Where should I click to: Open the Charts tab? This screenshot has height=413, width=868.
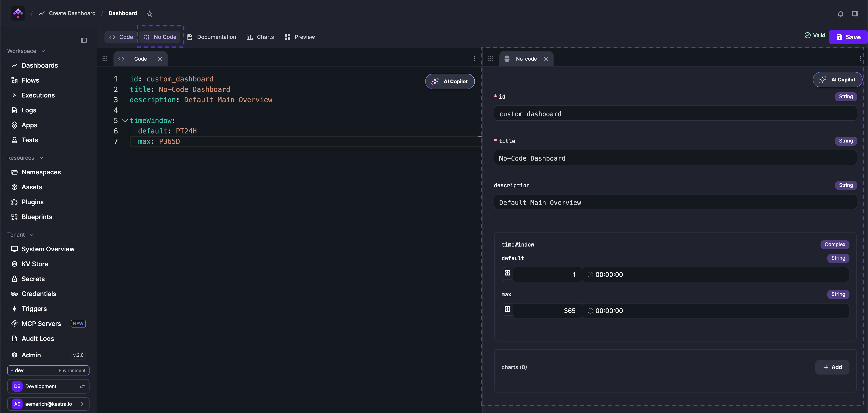click(260, 37)
